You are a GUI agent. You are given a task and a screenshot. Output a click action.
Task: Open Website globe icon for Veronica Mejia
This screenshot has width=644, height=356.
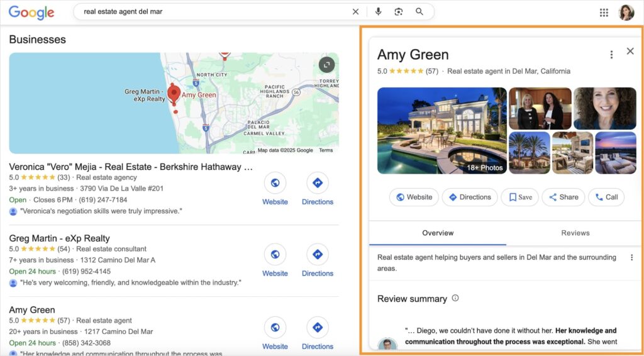coord(275,183)
